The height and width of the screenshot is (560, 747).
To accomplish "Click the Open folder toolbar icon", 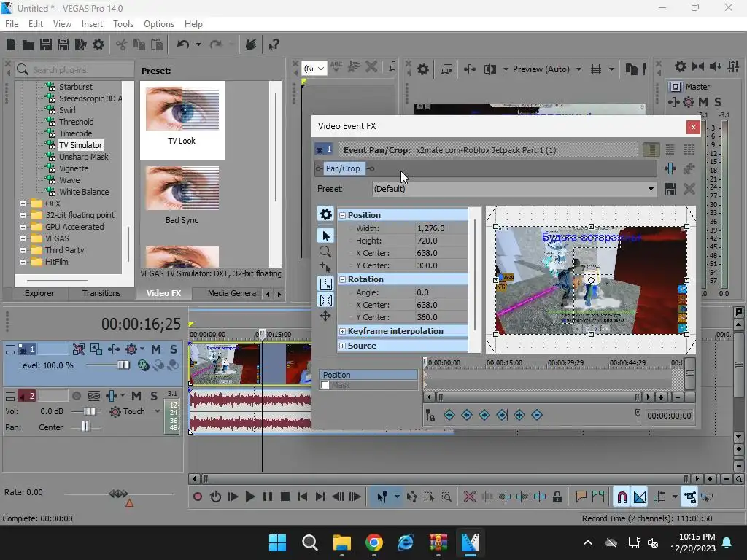I will pos(28,44).
